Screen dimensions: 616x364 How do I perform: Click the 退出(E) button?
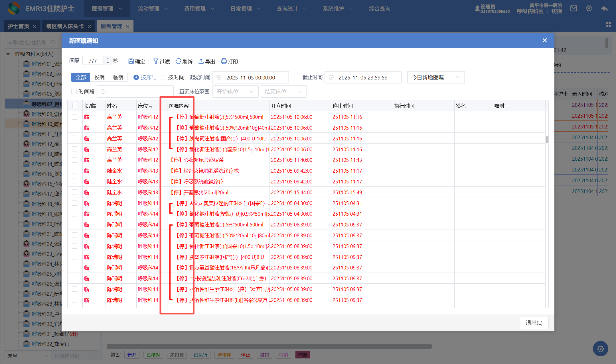[534, 323]
